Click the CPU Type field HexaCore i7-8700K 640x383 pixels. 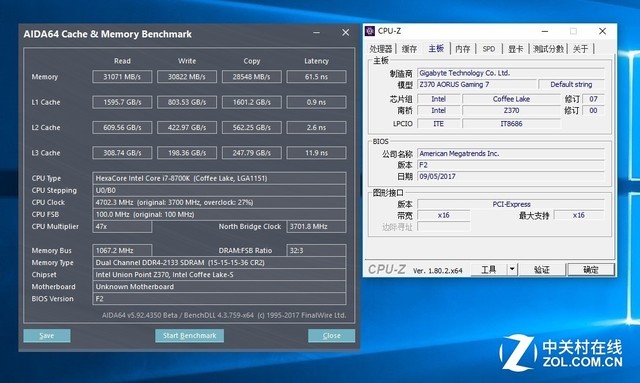pos(219,178)
